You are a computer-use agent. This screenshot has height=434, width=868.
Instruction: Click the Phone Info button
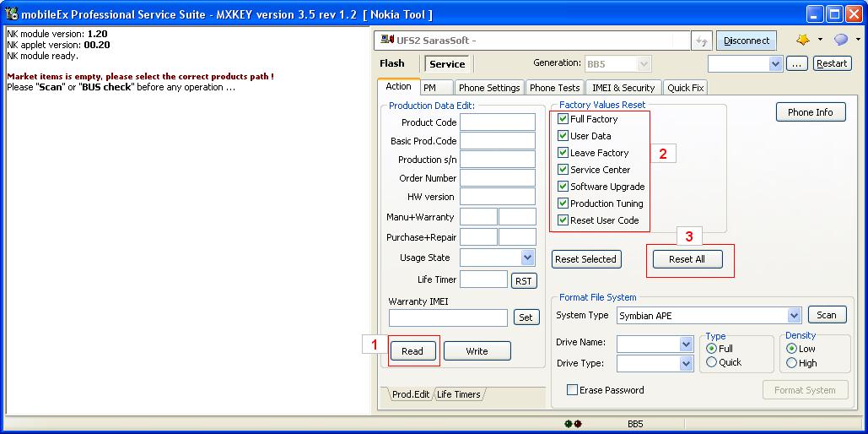(x=811, y=112)
